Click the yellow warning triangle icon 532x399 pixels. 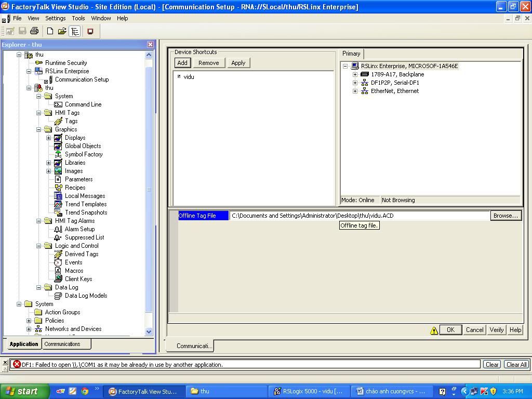(x=434, y=330)
